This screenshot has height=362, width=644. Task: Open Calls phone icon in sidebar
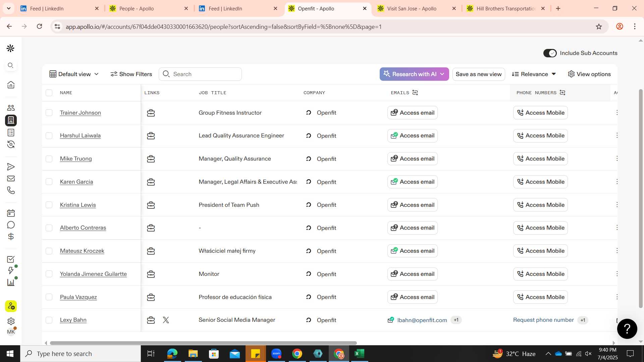click(11, 190)
